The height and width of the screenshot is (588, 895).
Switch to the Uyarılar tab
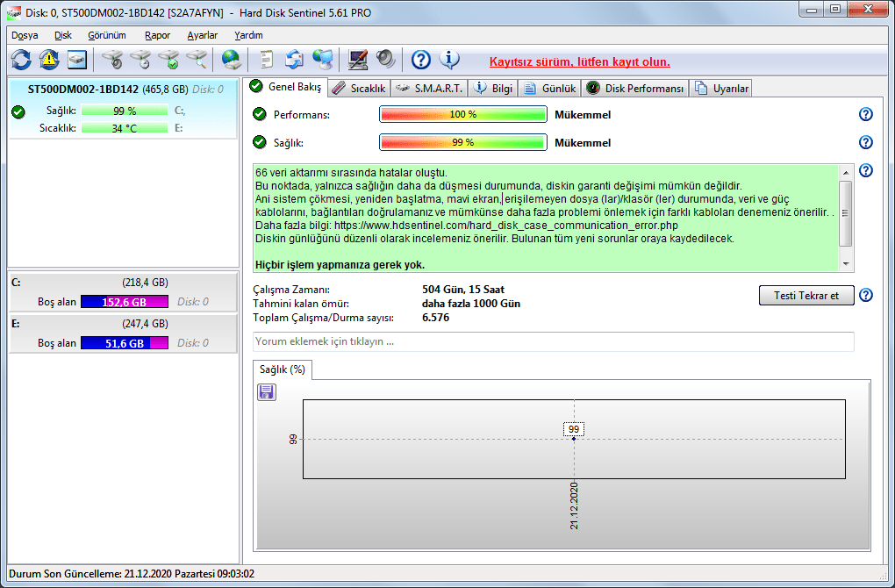pos(721,89)
